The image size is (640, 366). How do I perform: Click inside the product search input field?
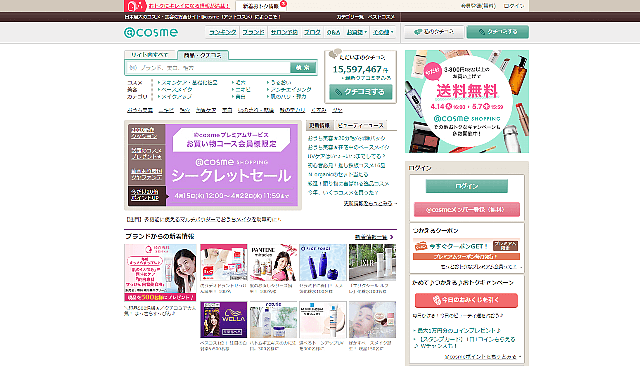tap(208, 67)
